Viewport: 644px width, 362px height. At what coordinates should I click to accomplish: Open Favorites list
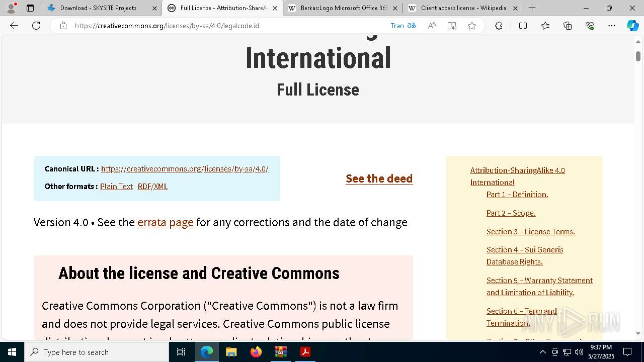(x=545, y=26)
